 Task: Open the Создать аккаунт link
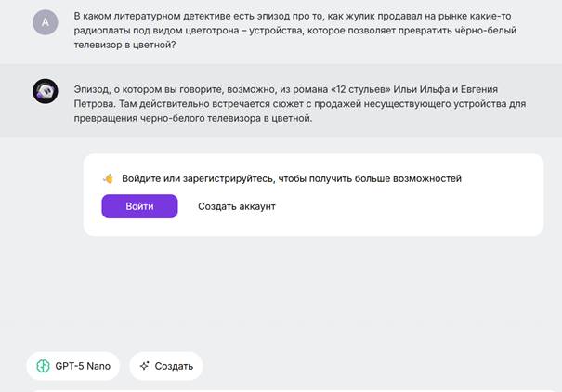point(236,206)
